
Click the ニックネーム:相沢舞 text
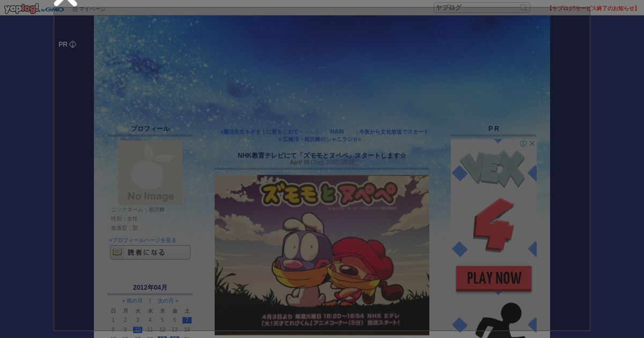(138, 210)
